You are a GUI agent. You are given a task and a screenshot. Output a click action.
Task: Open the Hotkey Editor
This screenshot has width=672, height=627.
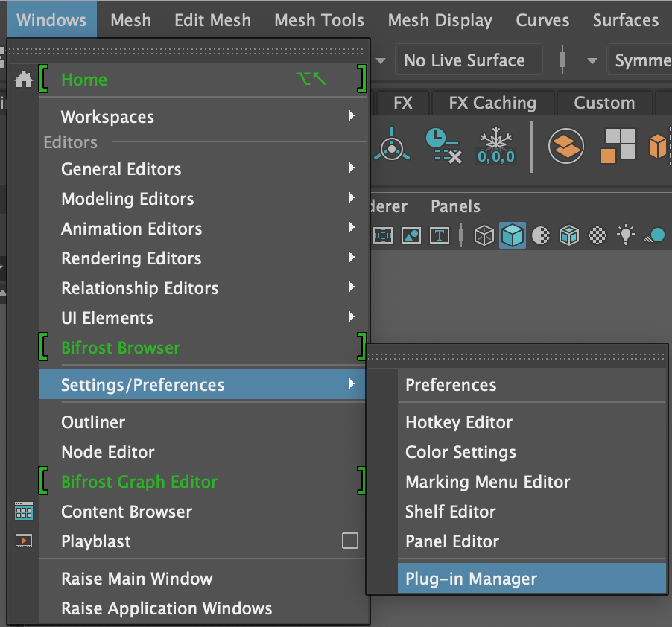(x=532, y=422)
